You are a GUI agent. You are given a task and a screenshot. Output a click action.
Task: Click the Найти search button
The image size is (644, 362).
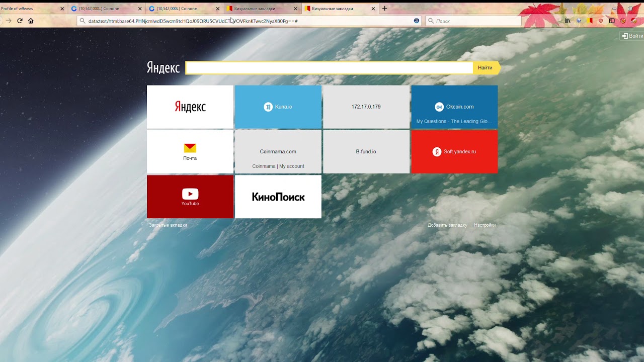coord(486,68)
